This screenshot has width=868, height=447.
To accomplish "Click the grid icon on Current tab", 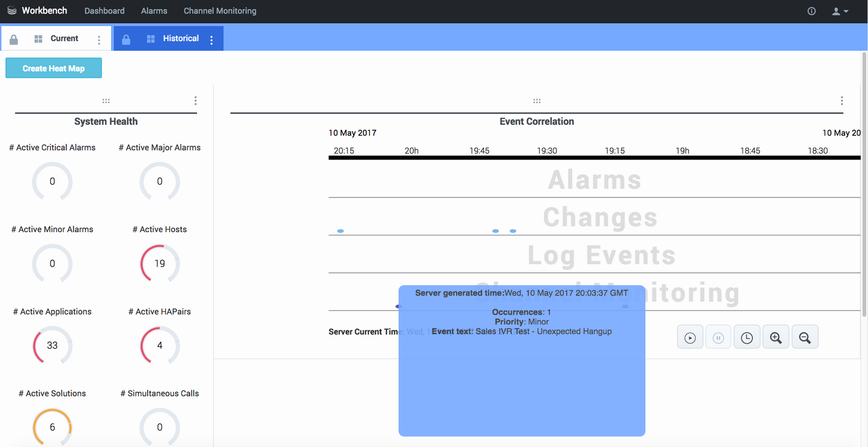I will point(39,39).
